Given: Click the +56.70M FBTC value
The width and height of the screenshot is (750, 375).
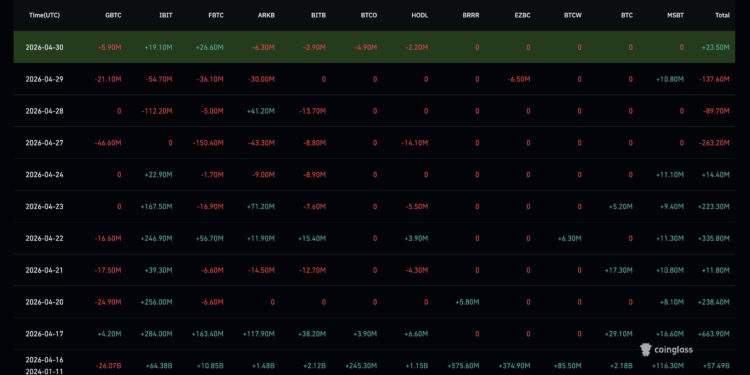Looking at the screenshot, I should coord(210,238).
